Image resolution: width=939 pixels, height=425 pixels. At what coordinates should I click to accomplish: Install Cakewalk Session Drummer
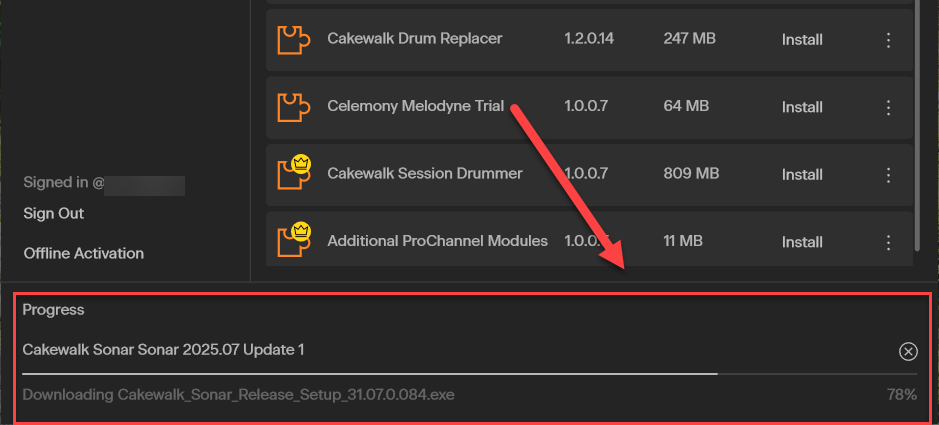coord(802,175)
